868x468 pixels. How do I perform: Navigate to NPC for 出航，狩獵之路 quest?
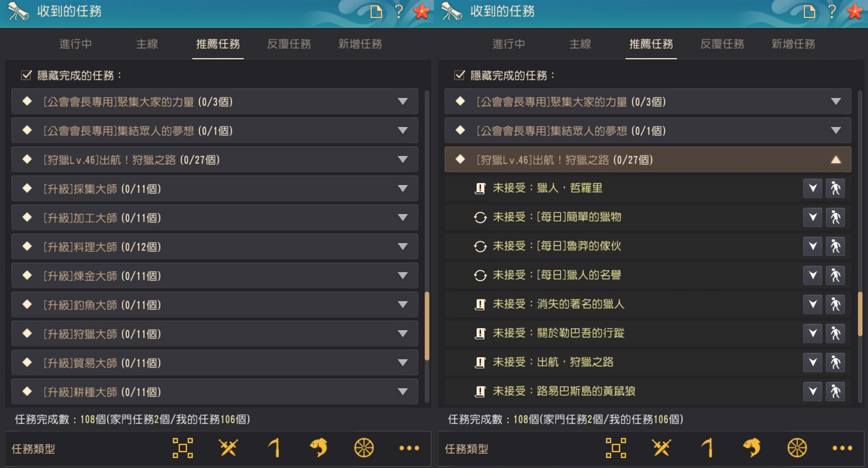pyautogui.click(x=835, y=362)
